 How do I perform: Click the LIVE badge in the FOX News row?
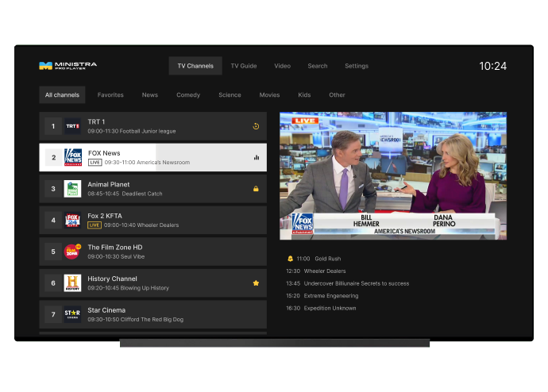click(95, 163)
